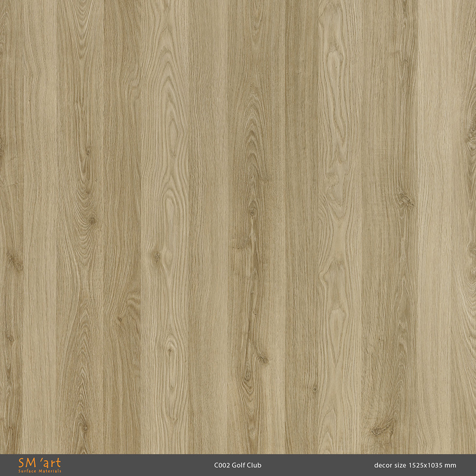Screen dimensions: 476x476
Task: Select the "C002 Golf Club" decor name label
Action: pyautogui.click(x=238, y=465)
